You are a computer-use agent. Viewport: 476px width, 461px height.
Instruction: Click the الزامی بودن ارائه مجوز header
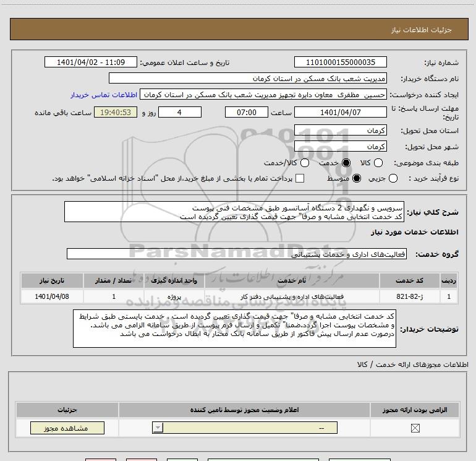415,410
